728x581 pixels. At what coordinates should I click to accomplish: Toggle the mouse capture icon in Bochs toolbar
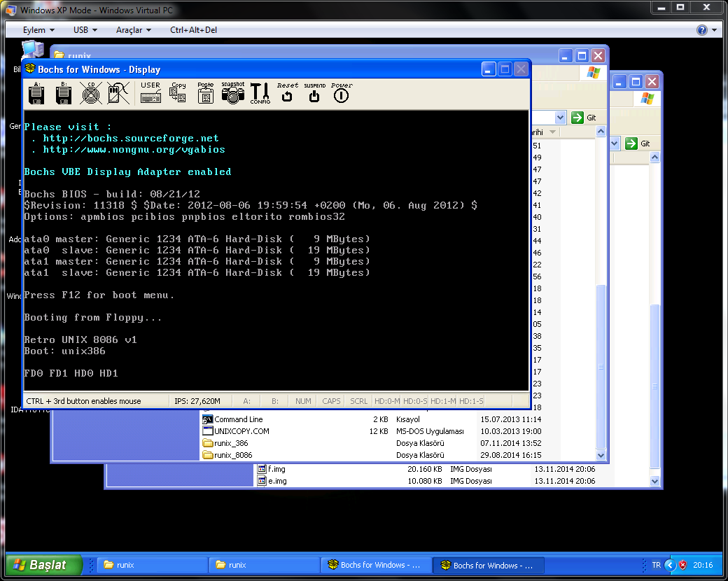pyautogui.click(x=118, y=93)
